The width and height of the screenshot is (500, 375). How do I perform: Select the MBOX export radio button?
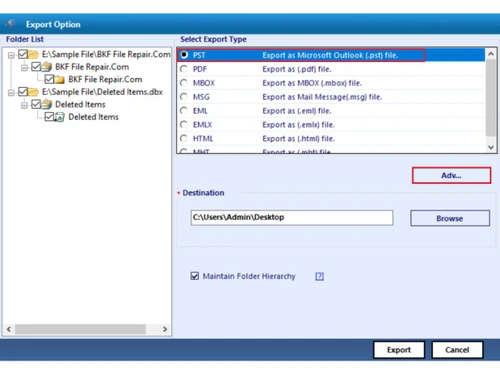[184, 83]
